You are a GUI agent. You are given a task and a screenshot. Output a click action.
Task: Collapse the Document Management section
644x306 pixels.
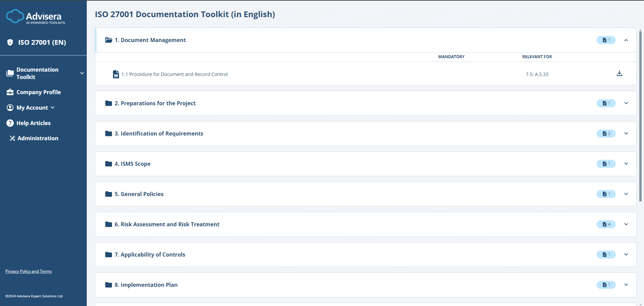626,40
